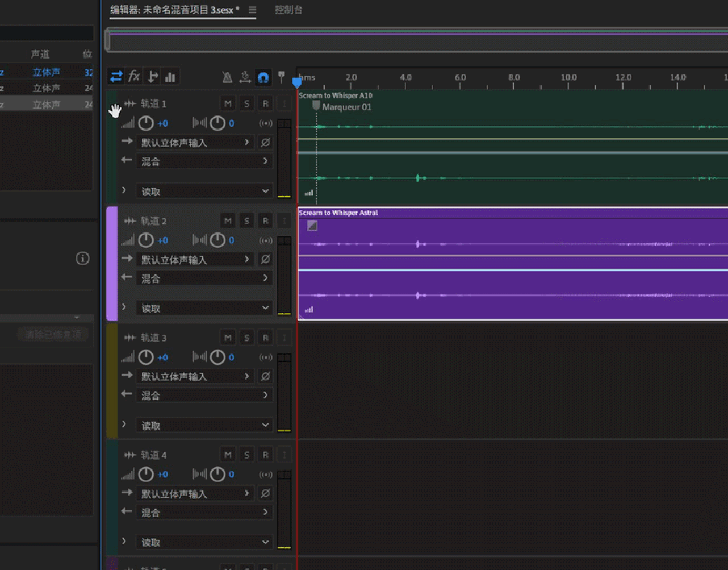This screenshot has width=728, height=570.
Task: Click the pan knob on 轨道 2
Action: [217, 240]
